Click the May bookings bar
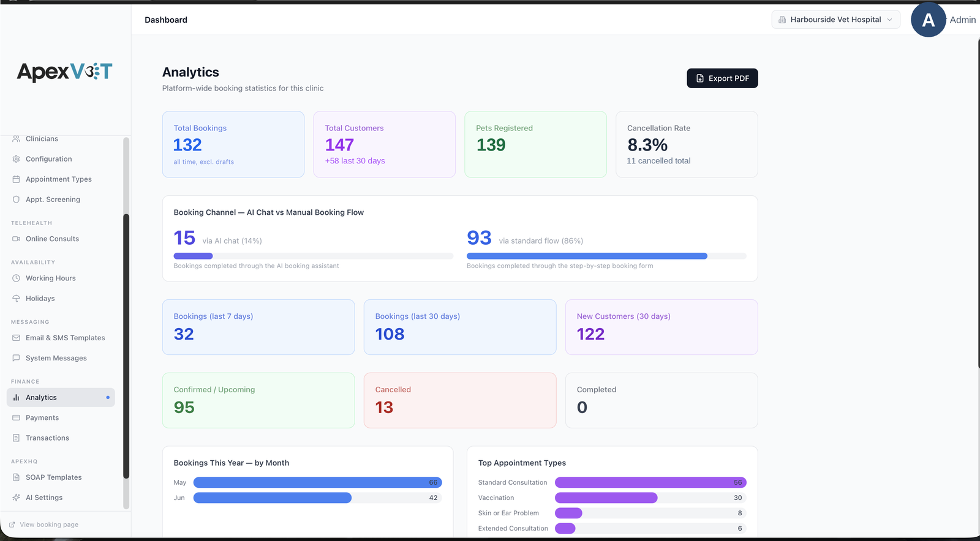The height and width of the screenshot is (541, 980). coord(318,483)
